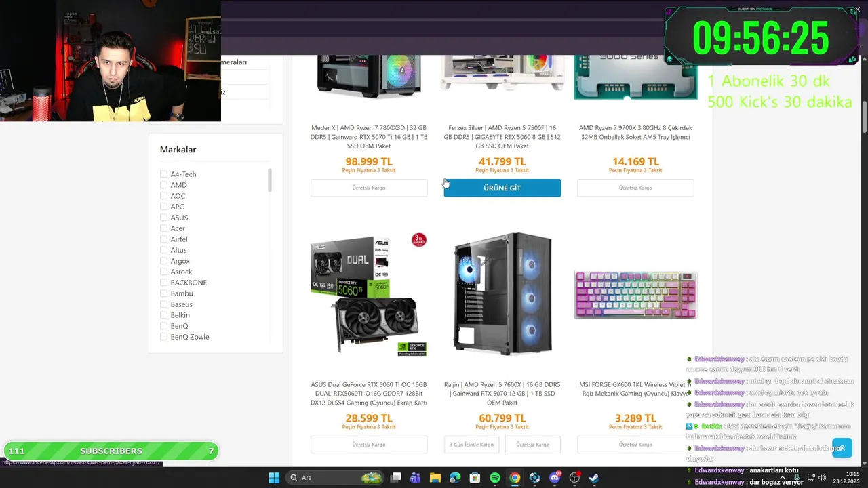Open Microsoft Teams from the taskbar
868x488 pixels.
click(x=415, y=478)
